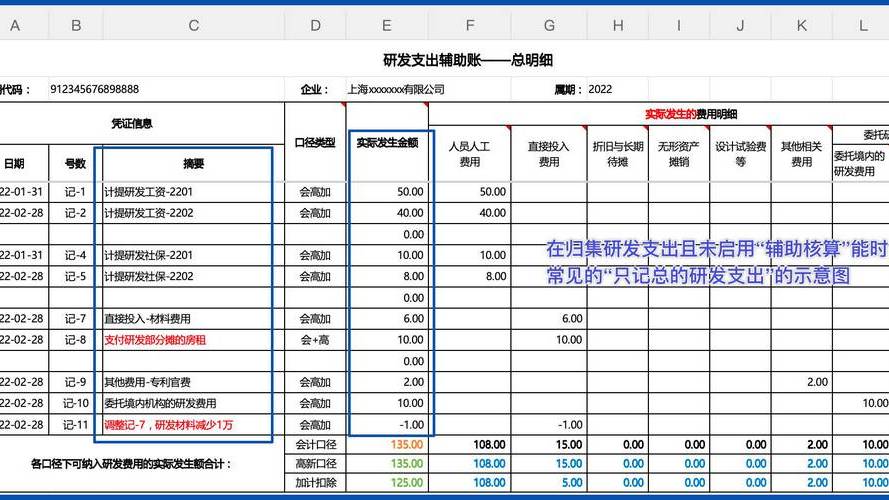Image resolution: width=889 pixels, height=500 pixels.
Task: Select summary 委托境内机构的研发费用
Action: coord(160,404)
